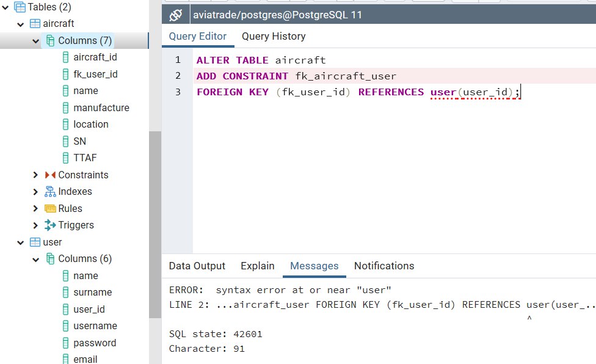The image size is (596, 364).
Task: Click the Character: 91 text
Action: pos(207,348)
